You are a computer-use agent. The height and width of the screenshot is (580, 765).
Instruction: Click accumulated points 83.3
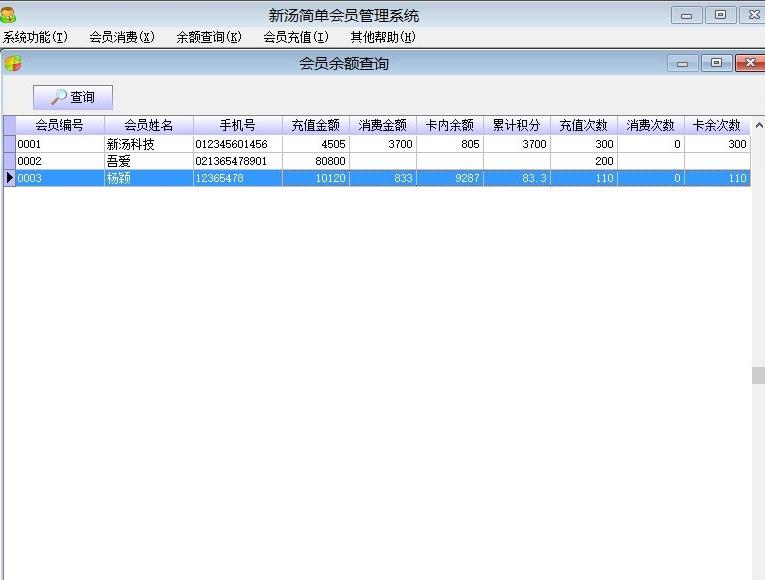(517, 178)
